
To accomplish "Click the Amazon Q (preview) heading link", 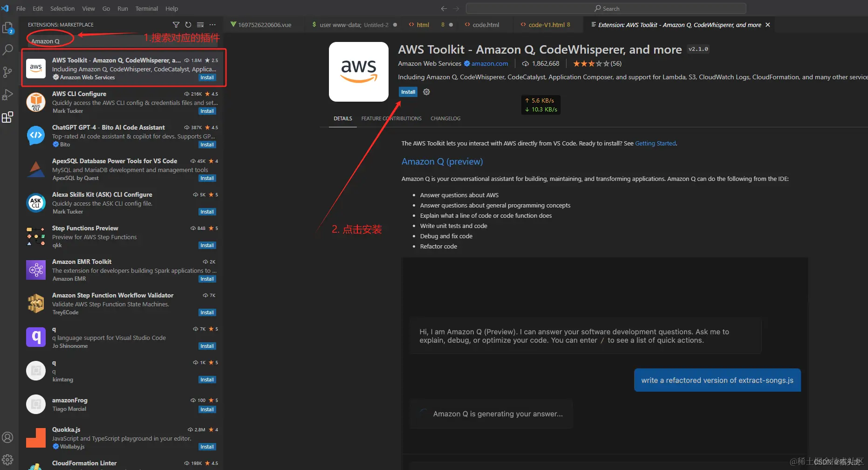I will click(442, 161).
